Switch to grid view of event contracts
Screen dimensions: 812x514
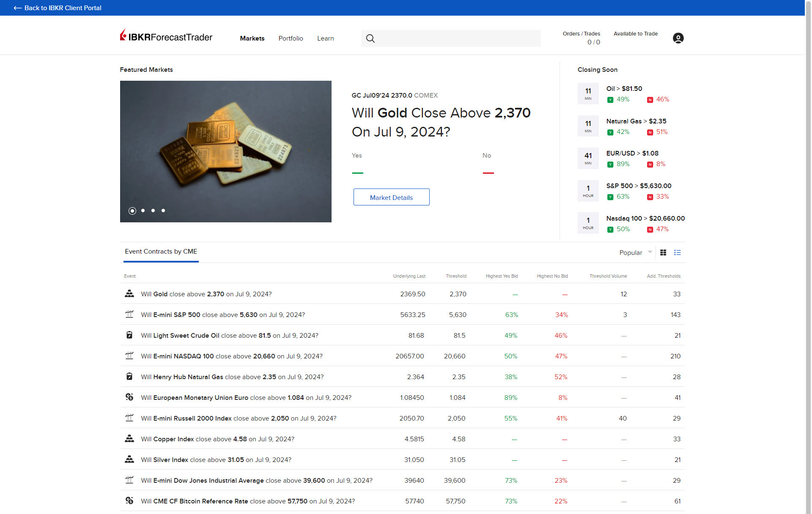click(663, 252)
